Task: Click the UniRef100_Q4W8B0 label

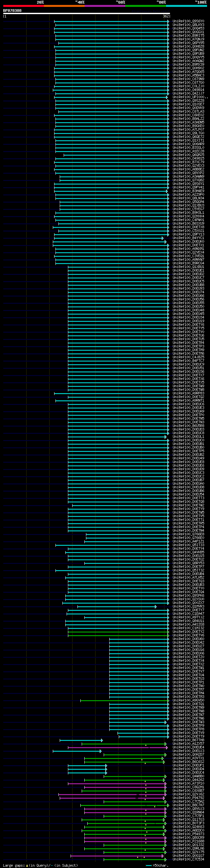Action: pos(188,776)
